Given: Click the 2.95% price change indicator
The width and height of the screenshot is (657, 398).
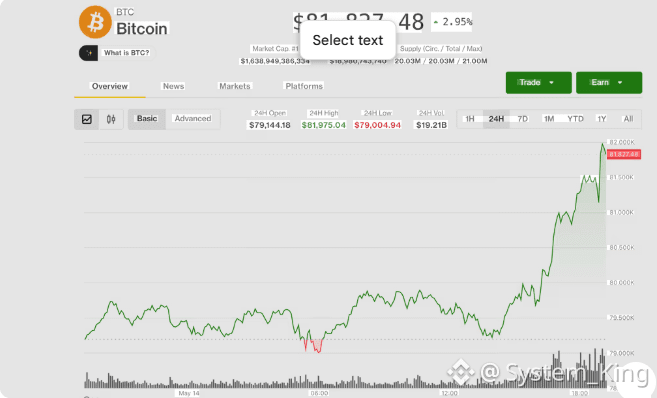Looking at the screenshot, I should point(453,22).
